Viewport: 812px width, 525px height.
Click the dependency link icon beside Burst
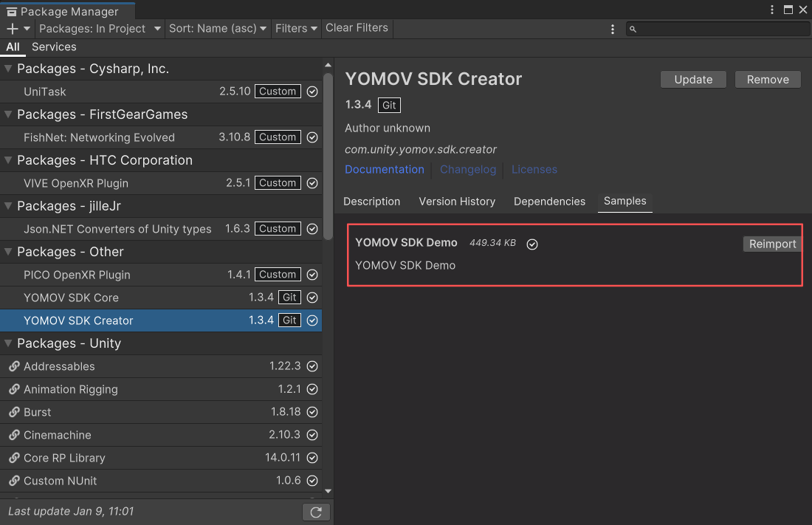(15, 412)
